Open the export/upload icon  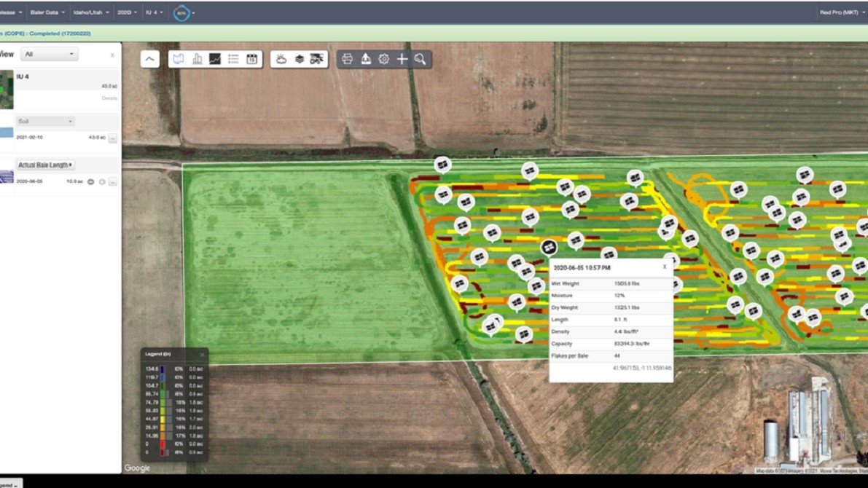(x=366, y=60)
